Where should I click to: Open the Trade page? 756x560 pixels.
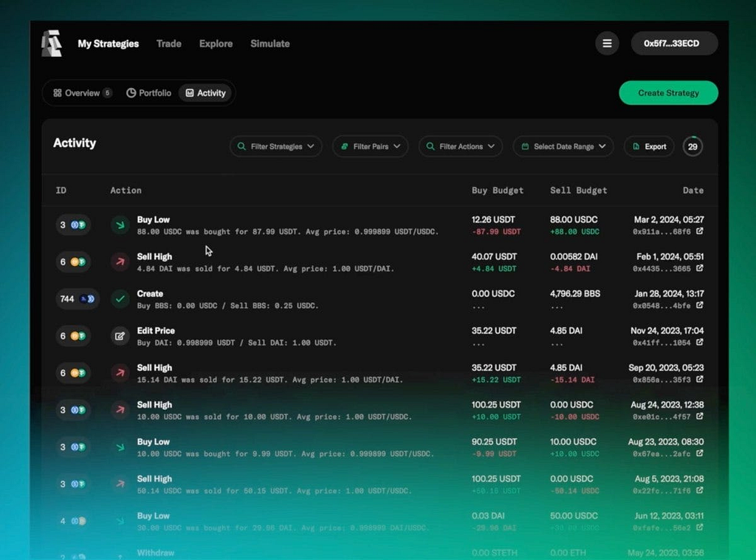[x=169, y=44]
